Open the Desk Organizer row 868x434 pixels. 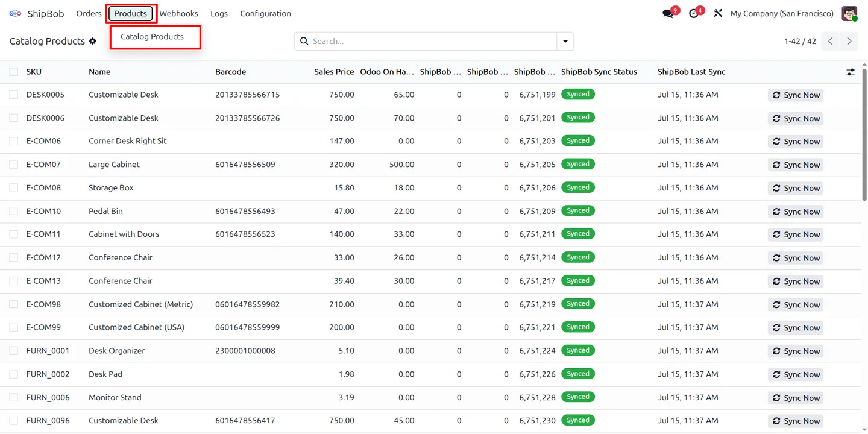(x=431, y=351)
